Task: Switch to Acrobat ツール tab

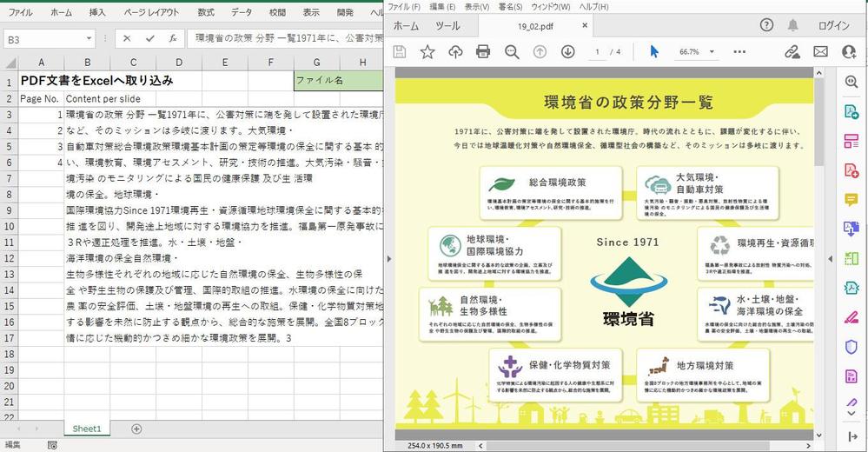Action: (447, 26)
